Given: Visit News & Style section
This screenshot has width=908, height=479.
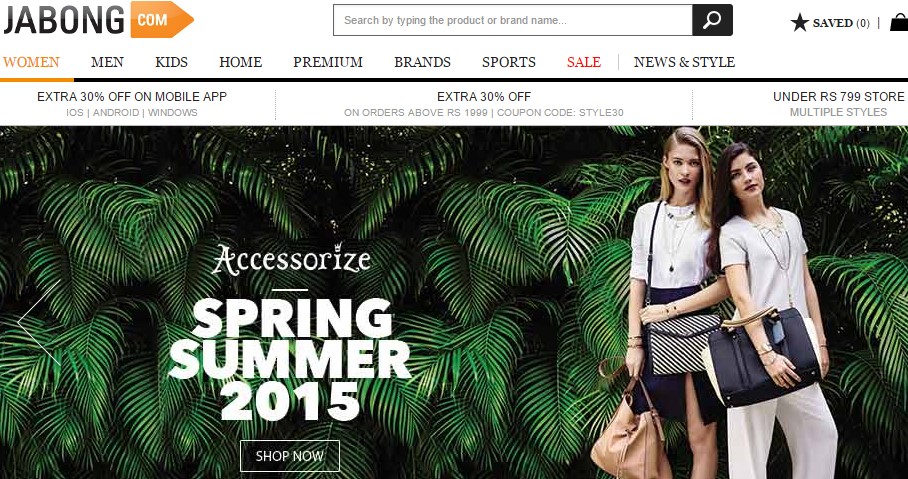Looking at the screenshot, I should coord(684,62).
